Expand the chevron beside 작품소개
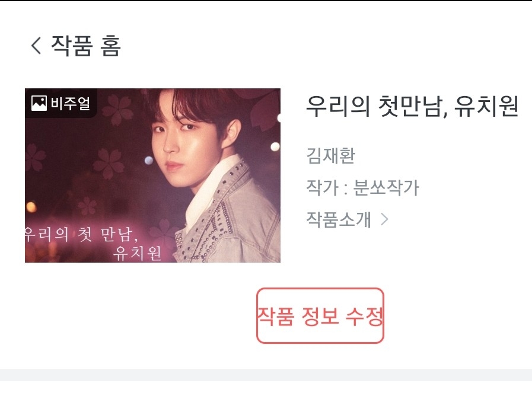 384,219
